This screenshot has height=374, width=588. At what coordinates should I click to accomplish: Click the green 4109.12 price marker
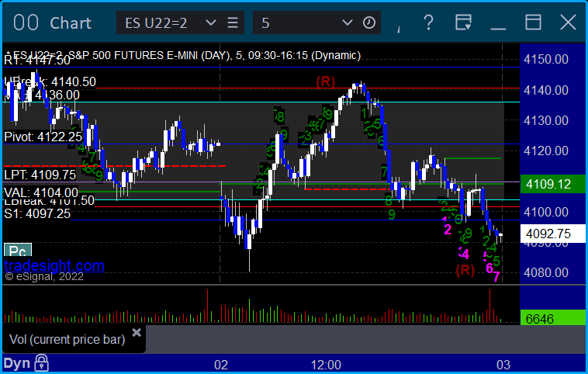[x=553, y=184]
